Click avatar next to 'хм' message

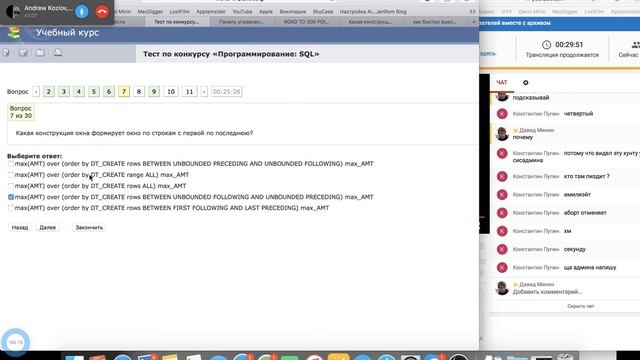tap(502, 231)
